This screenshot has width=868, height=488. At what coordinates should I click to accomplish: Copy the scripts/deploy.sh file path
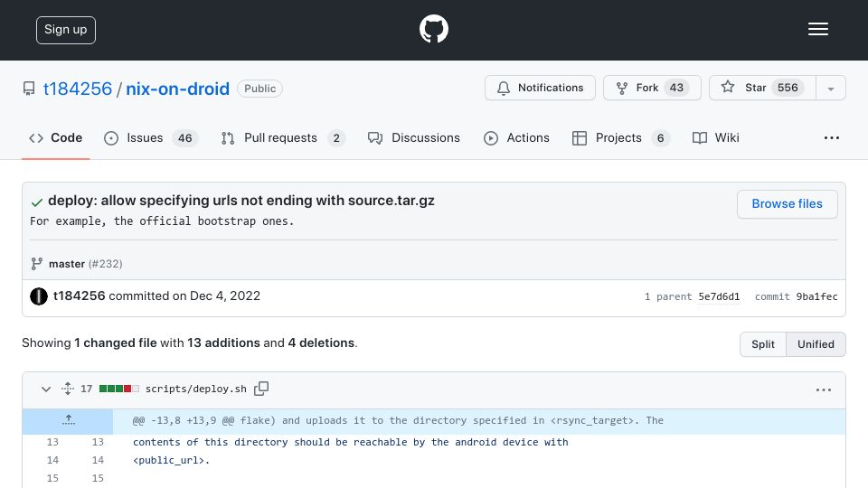point(261,389)
